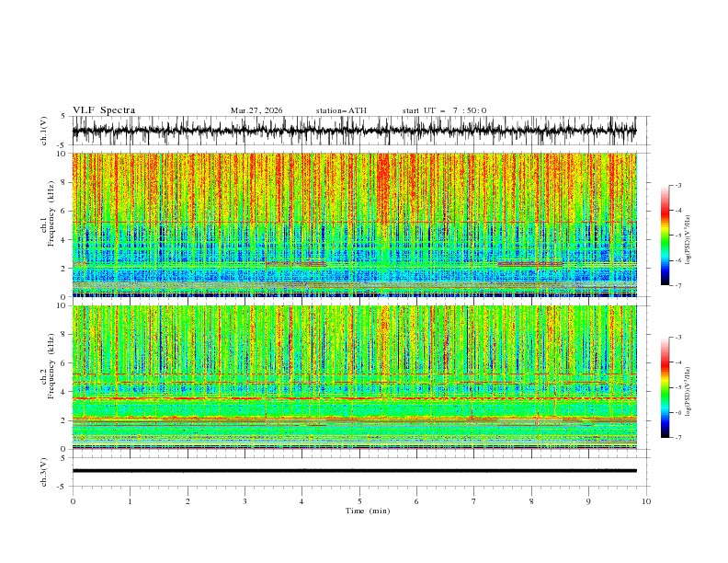Viewport: 728px width, 563px height.
Task: Click the time axis tick label "9"
Action: pos(588,501)
